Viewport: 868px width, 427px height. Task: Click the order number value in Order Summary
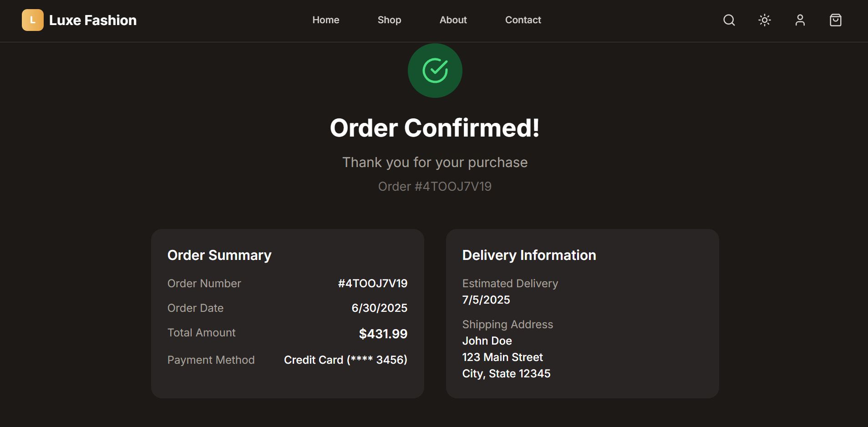373,284
